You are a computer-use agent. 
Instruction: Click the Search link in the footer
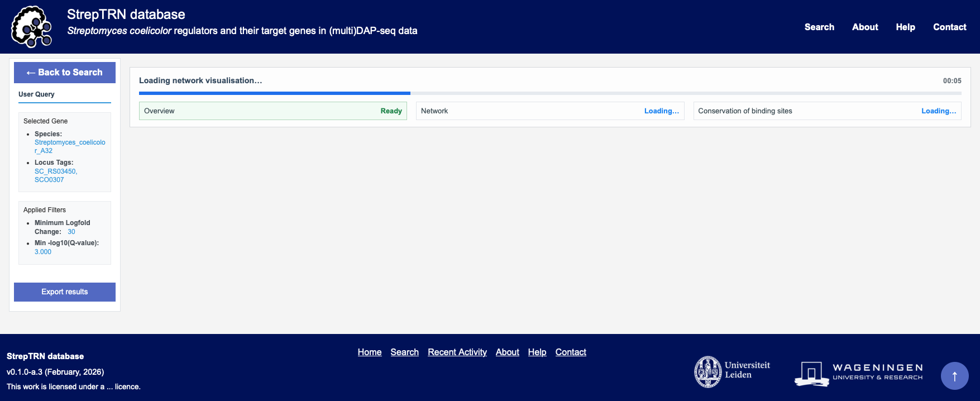click(x=405, y=352)
